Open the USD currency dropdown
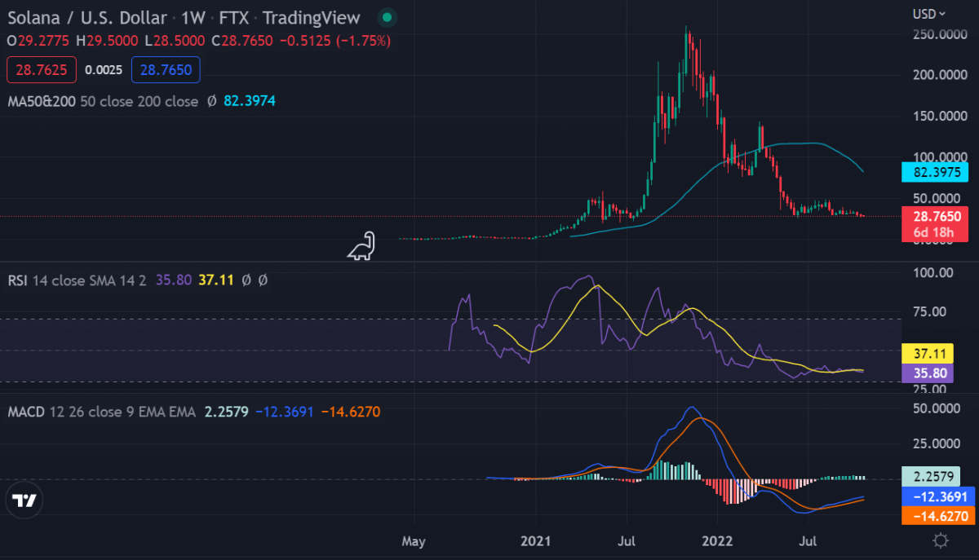 pyautogui.click(x=929, y=14)
